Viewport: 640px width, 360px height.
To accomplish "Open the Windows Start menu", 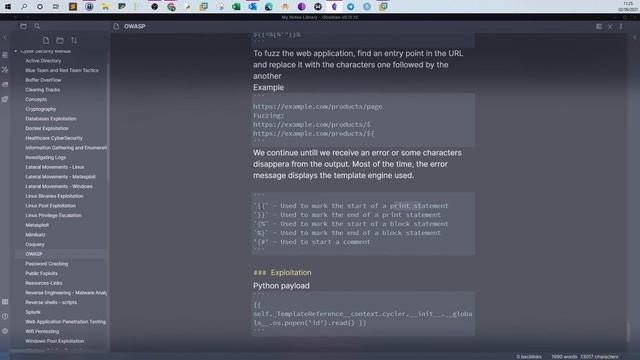I will [x=8, y=7].
